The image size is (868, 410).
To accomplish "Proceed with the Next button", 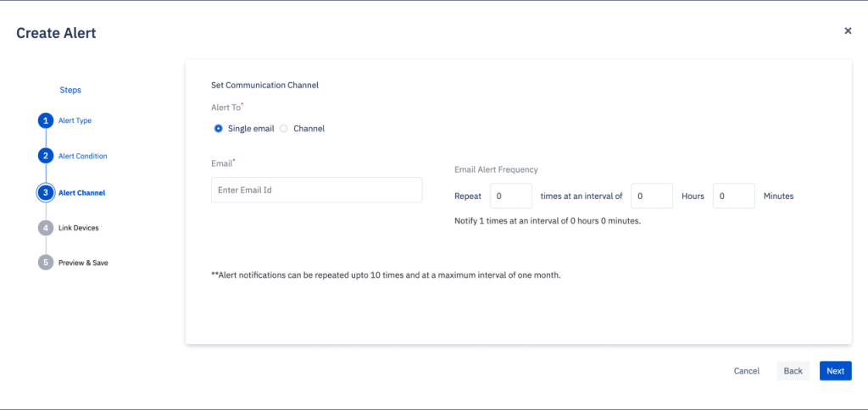I will (835, 371).
